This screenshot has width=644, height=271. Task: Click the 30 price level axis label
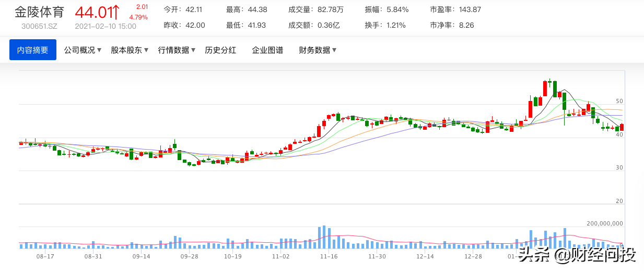pos(619,168)
